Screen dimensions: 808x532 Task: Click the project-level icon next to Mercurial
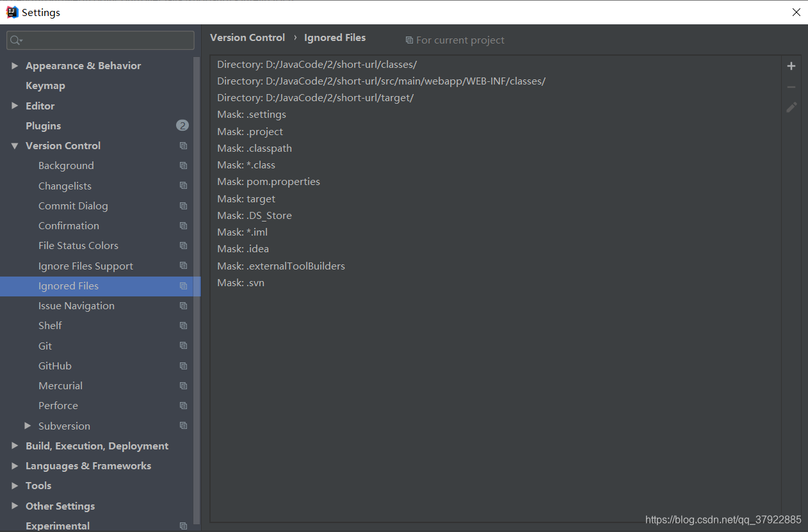(x=184, y=386)
